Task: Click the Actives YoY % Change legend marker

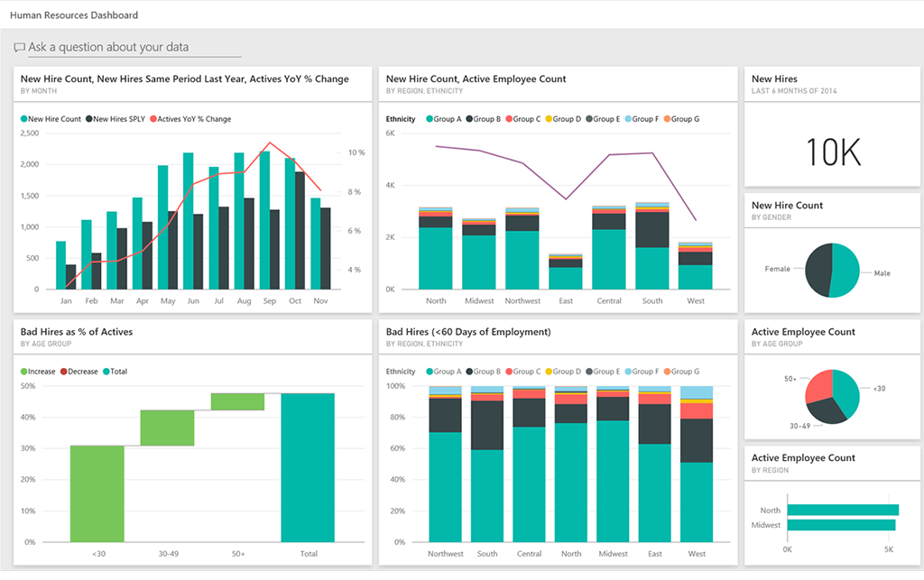Action: click(x=153, y=119)
